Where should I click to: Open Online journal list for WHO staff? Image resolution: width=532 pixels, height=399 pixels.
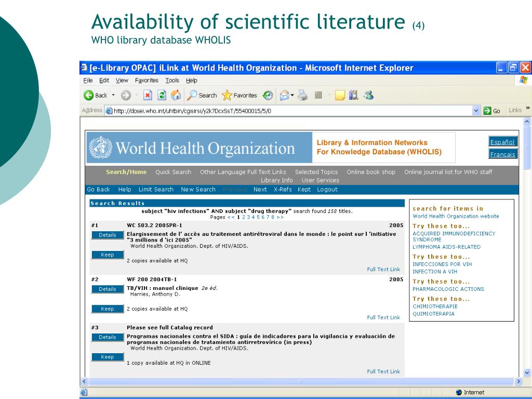pos(448,172)
